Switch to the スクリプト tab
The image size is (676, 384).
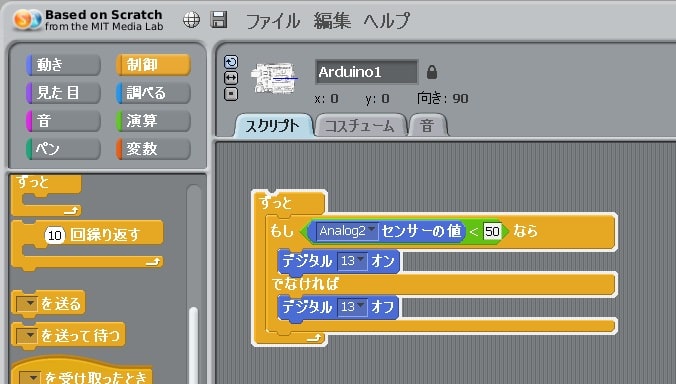[x=273, y=126]
